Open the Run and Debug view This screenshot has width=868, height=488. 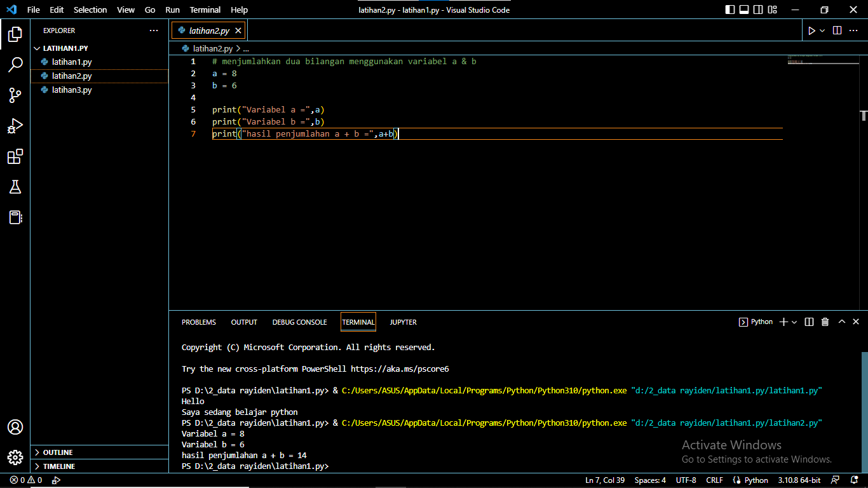15,126
